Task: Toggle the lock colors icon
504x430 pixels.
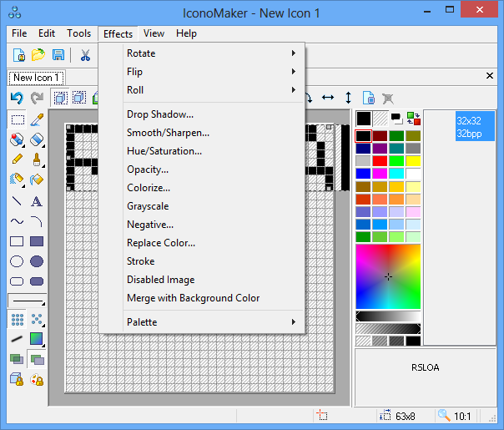Action: click(x=37, y=380)
